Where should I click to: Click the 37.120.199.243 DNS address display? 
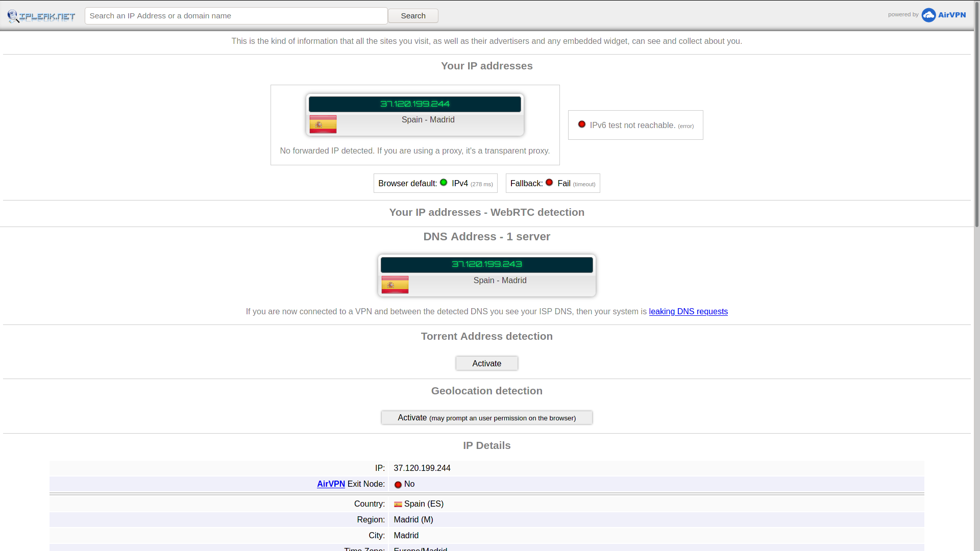[486, 265]
